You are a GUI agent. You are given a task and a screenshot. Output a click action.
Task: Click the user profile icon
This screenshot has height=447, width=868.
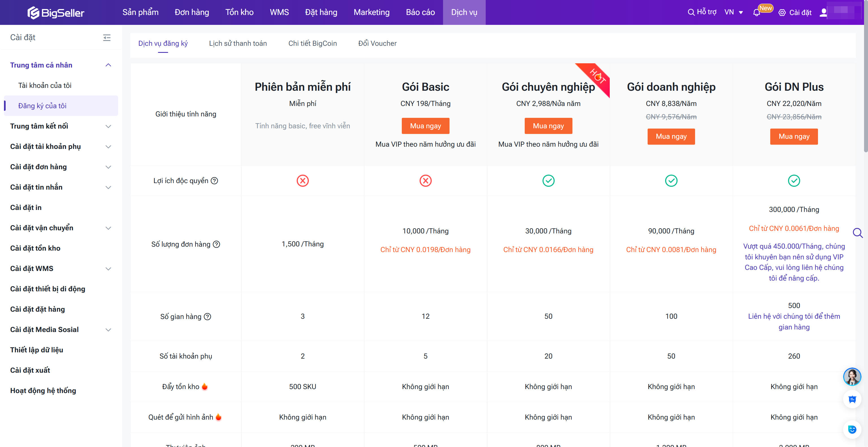pyautogui.click(x=823, y=12)
